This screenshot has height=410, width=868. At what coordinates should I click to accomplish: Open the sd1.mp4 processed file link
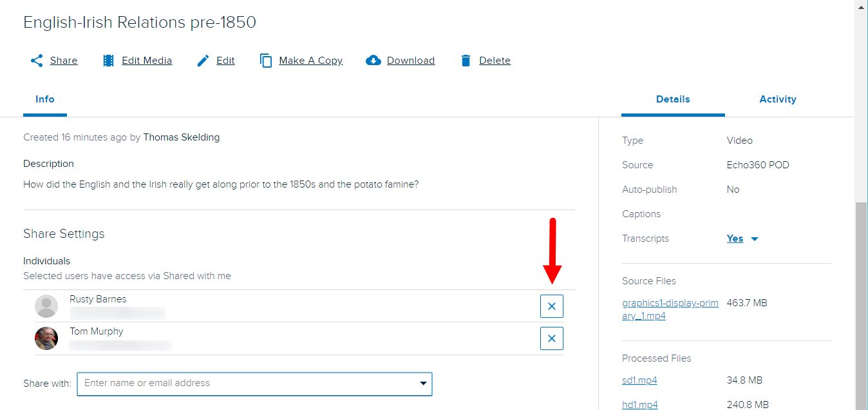(x=639, y=380)
